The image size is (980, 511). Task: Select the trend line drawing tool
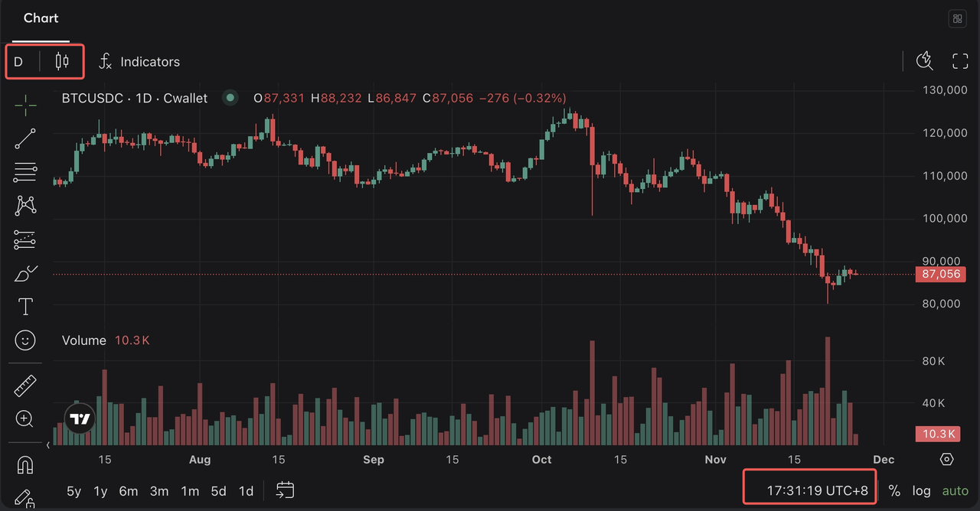pyautogui.click(x=25, y=138)
